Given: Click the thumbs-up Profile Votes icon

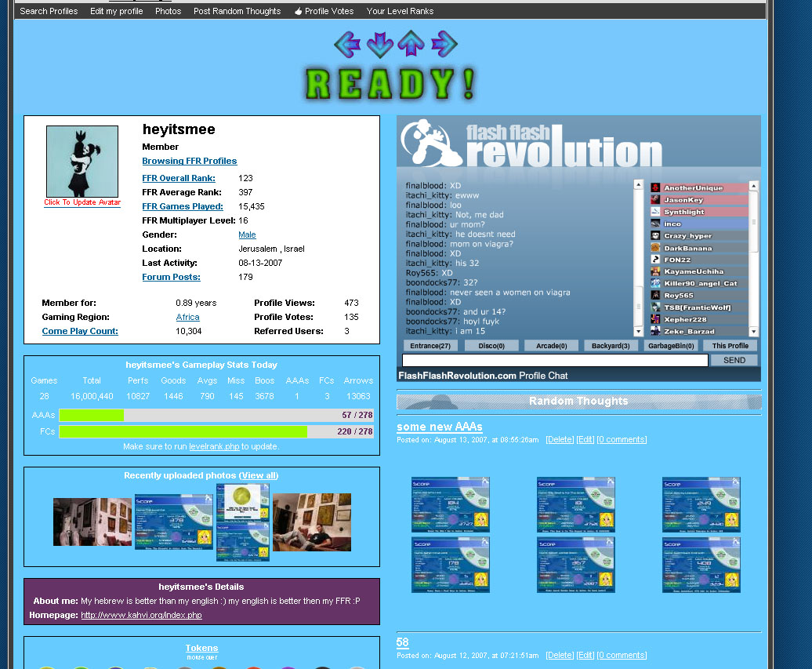Looking at the screenshot, I should (298, 12).
